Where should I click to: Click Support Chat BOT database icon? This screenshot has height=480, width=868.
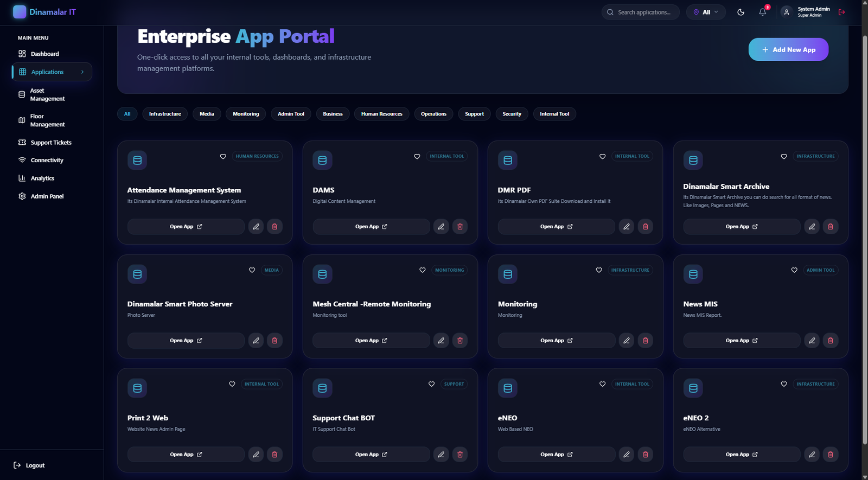(322, 388)
